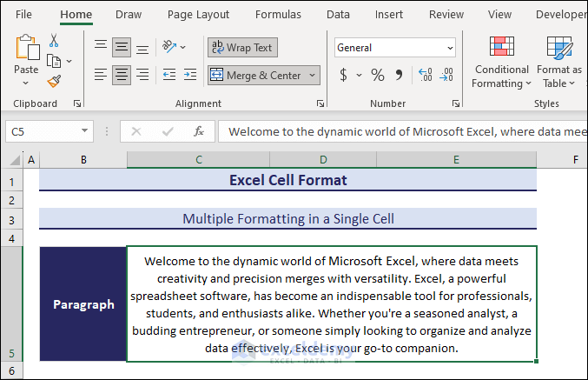Click the Orientation text angle icon
The width and height of the screenshot is (588, 380).
[171, 47]
